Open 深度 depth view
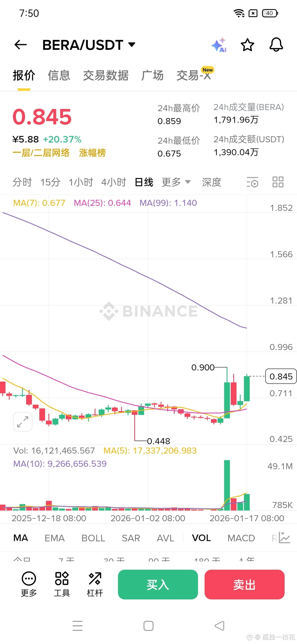The image size is (297, 644). coord(212,182)
